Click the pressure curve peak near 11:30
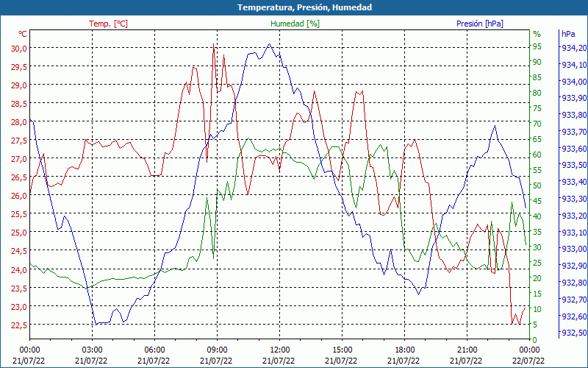Image resolution: width=588 pixels, height=368 pixels. coord(269,44)
